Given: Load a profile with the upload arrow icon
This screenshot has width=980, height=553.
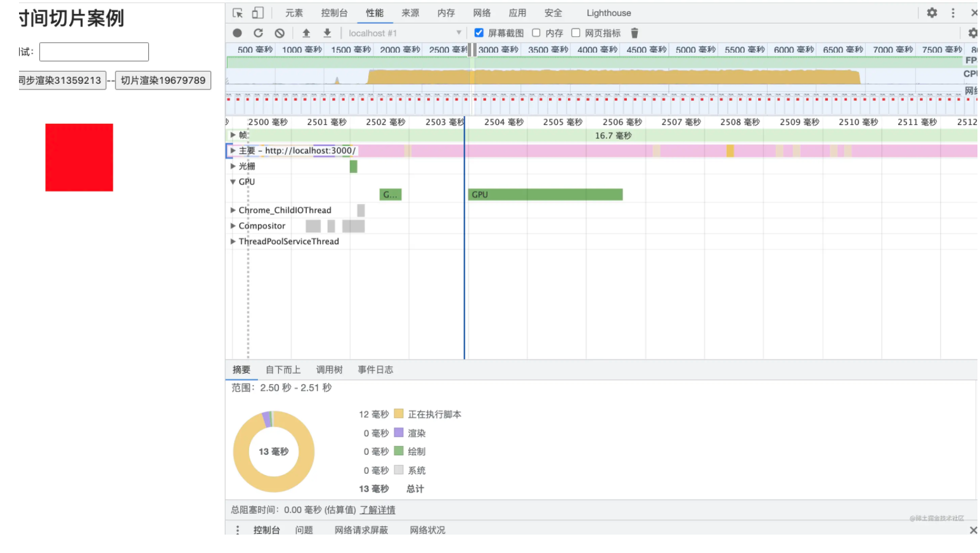Looking at the screenshot, I should coord(306,33).
